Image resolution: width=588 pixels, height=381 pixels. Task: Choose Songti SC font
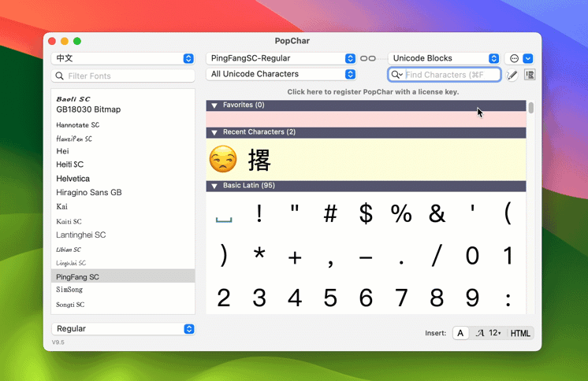[x=70, y=305]
